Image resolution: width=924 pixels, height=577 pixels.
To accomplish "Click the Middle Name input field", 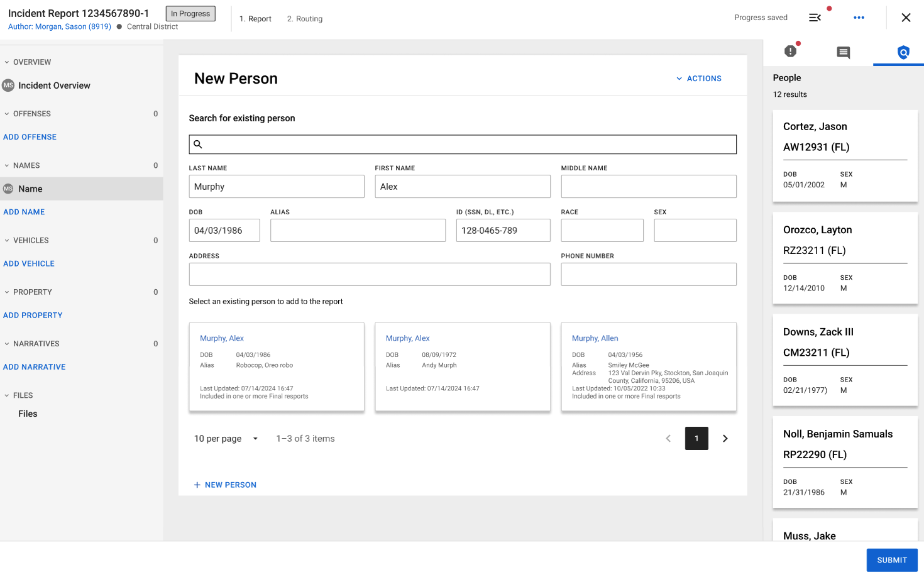I will [648, 187].
